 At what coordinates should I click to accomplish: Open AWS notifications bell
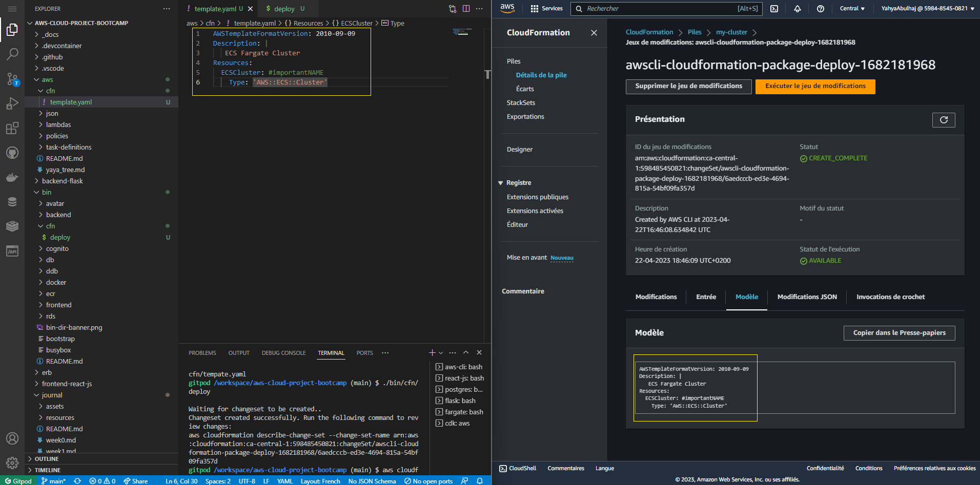pos(798,9)
